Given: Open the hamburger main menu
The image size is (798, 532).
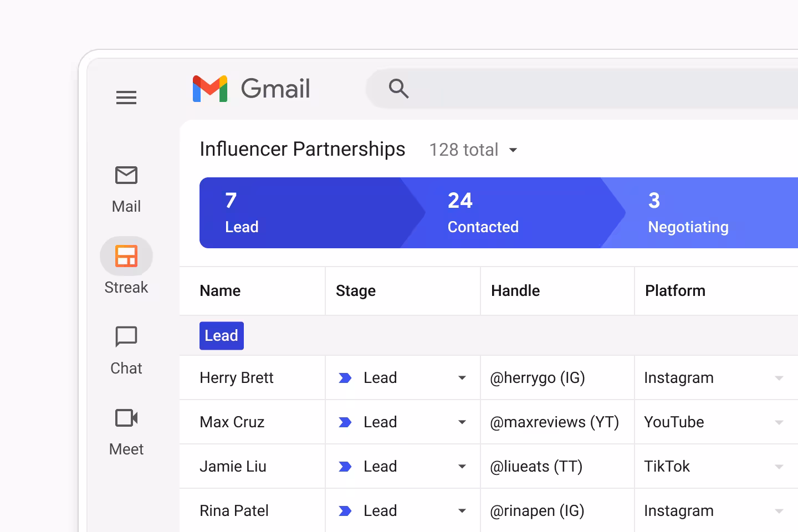Looking at the screenshot, I should coord(126,98).
